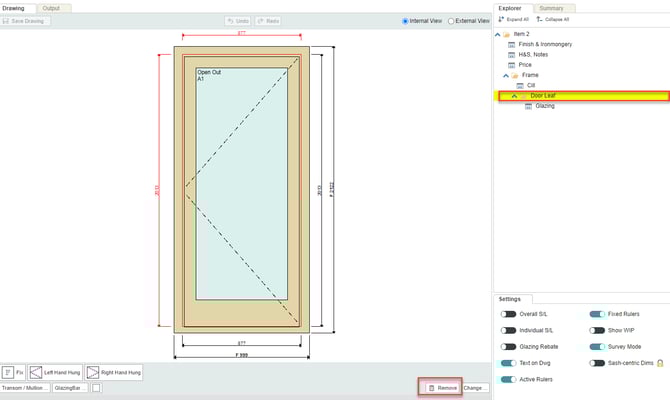Select the External View radio button
This screenshot has width=670, height=400.
453,21
